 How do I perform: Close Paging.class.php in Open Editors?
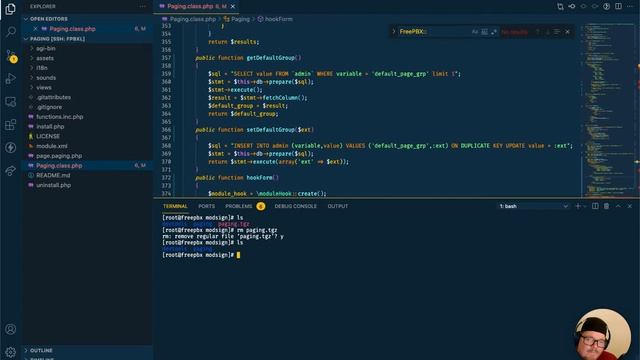click(x=36, y=29)
